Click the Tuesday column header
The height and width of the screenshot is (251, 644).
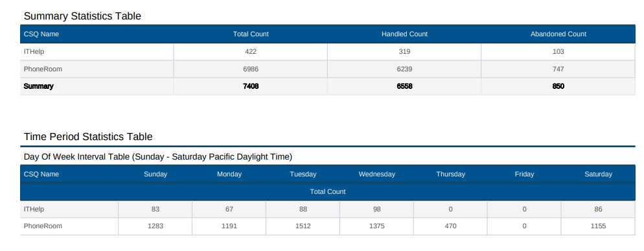click(303, 174)
